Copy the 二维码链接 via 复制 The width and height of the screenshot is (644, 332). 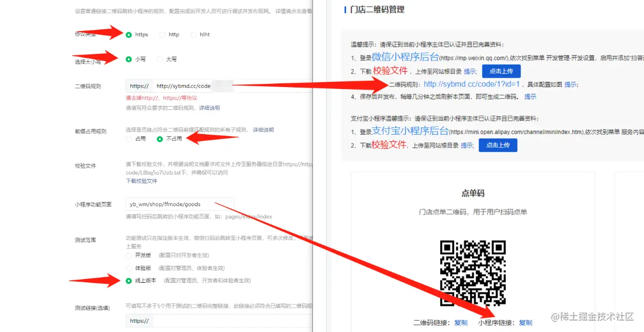[x=460, y=323]
